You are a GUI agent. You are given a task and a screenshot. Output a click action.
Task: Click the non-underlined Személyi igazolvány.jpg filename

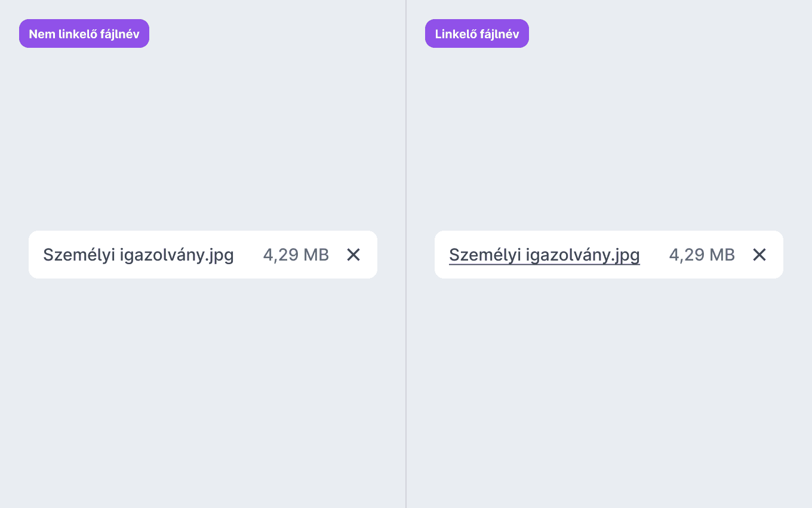point(139,255)
